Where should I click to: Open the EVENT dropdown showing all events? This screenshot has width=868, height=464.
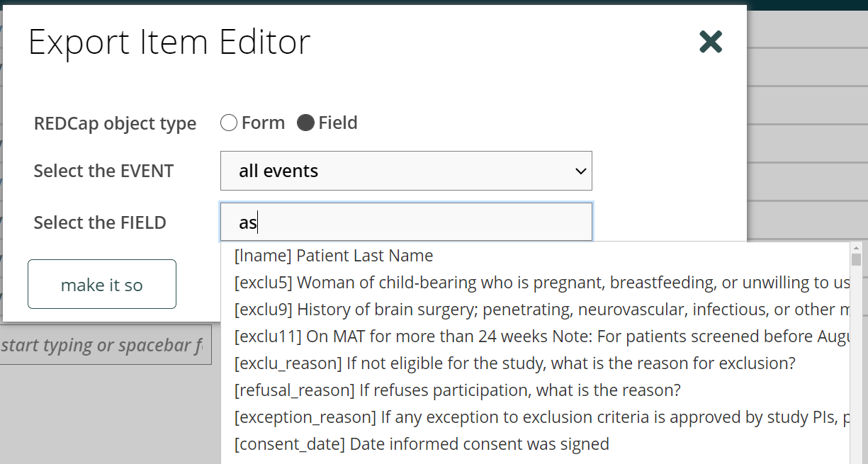click(406, 171)
